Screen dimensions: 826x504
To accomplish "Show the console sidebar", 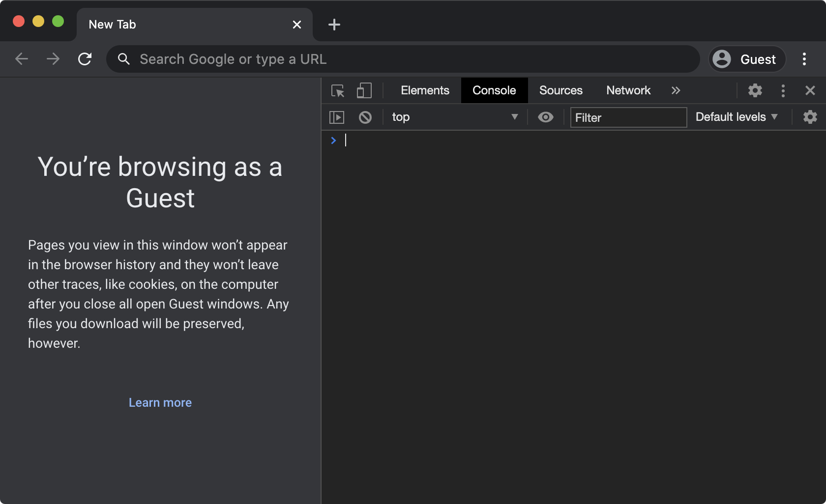I will (x=337, y=117).
